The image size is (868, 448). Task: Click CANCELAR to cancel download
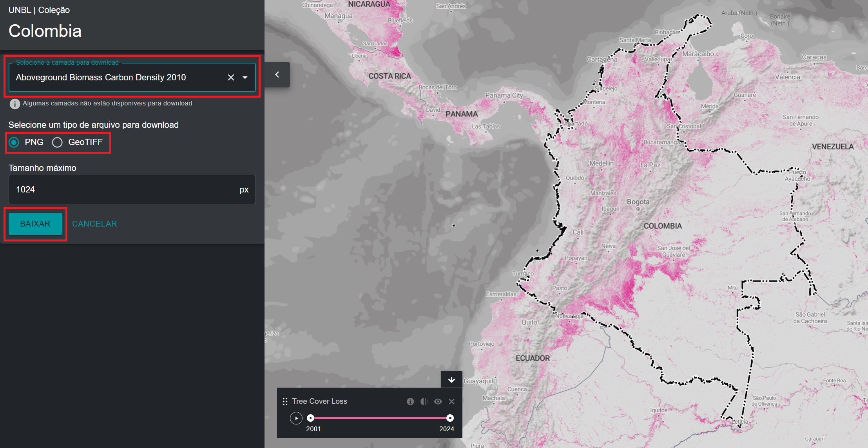click(94, 224)
